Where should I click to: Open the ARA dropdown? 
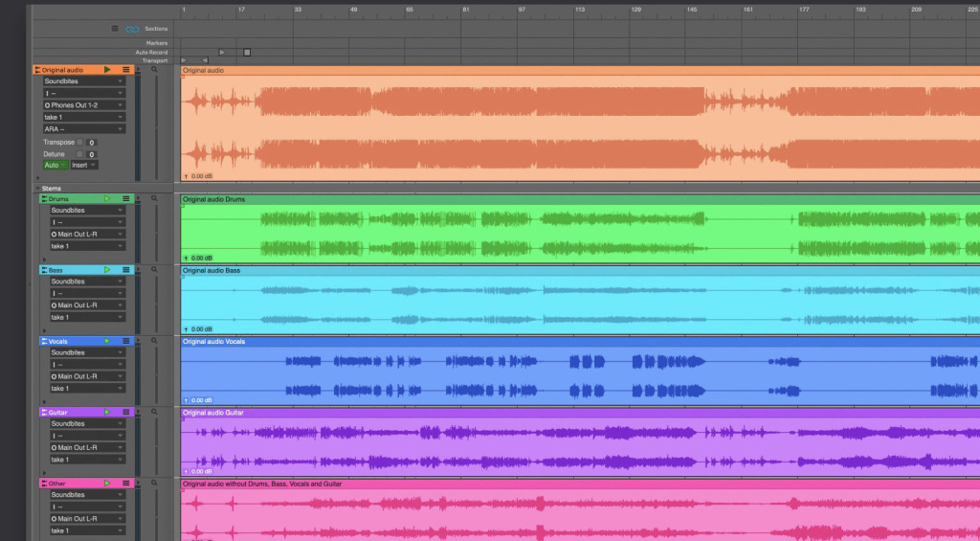[84, 129]
